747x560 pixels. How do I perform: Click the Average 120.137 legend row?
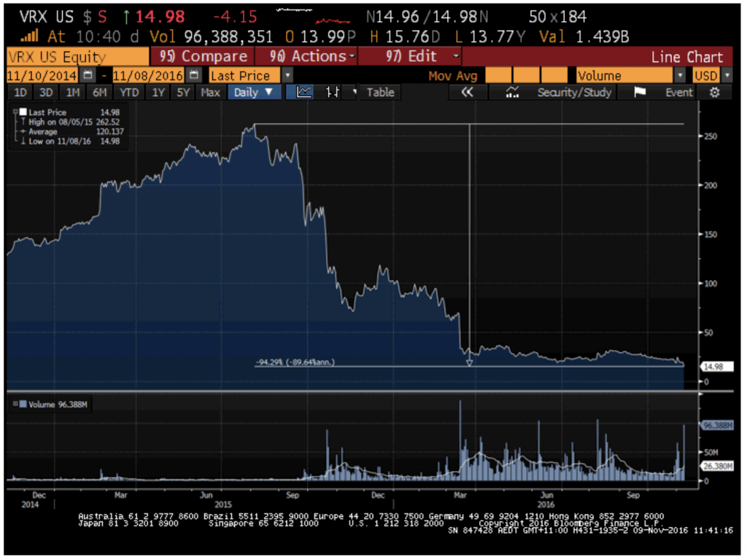[x=71, y=131]
